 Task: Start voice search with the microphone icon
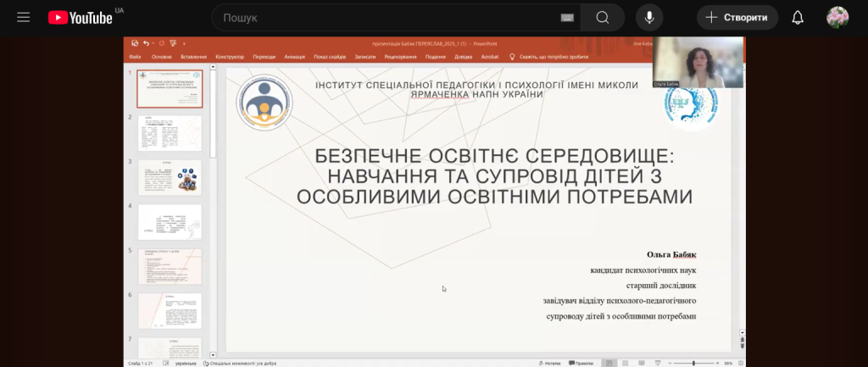pos(649,18)
